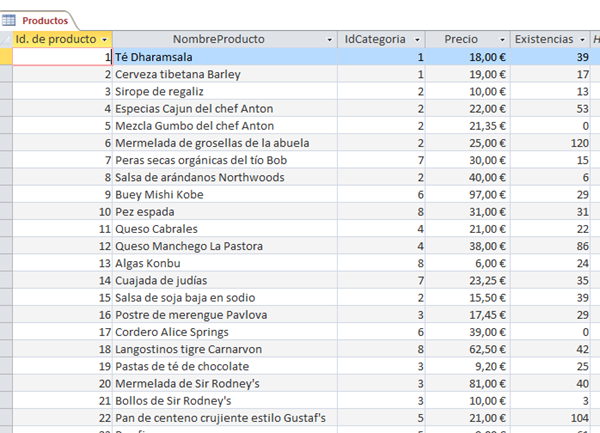This screenshot has width=600, height=433.
Task: Click the stock value '39' for Té Dharamsala
Action: coord(550,57)
